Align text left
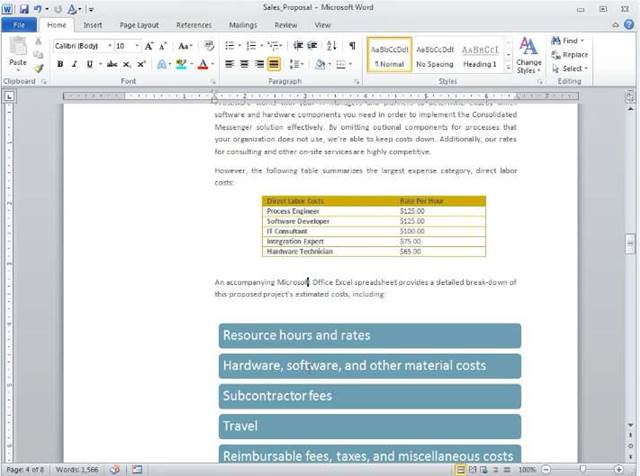Viewport: 640px width, 476px height. 230,64
